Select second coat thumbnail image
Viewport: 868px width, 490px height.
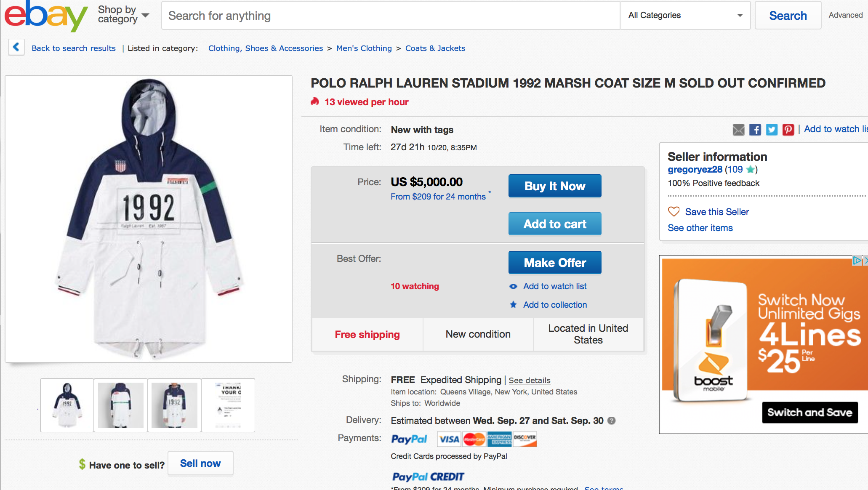121,405
